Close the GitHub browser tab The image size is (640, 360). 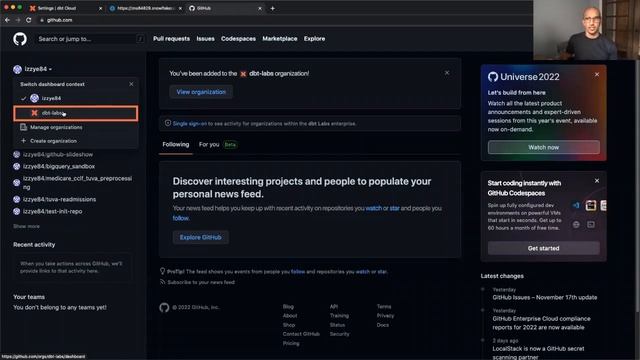pyautogui.click(x=260, y=8)
